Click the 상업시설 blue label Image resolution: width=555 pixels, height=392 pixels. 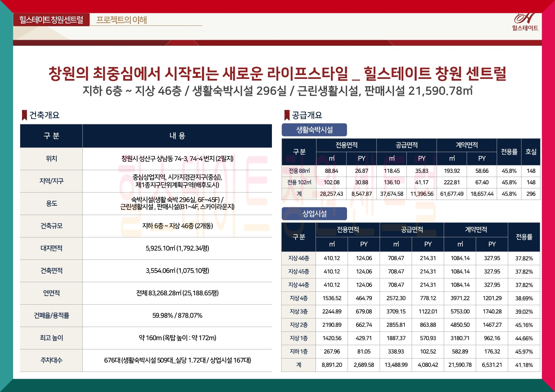pos(314,214)
